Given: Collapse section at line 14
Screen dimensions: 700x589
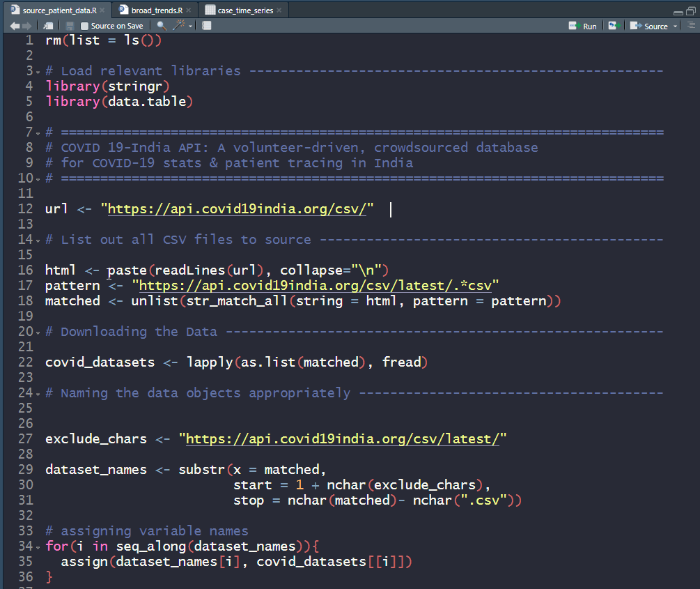Looking at the screenshot, I should [38, 241].
